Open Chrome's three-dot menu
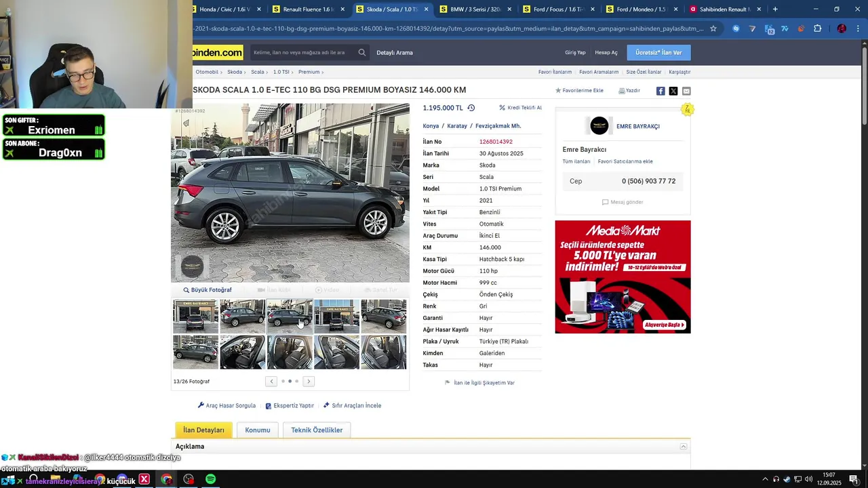This screenshot has width=868, height=488. [x=858, y=28]
